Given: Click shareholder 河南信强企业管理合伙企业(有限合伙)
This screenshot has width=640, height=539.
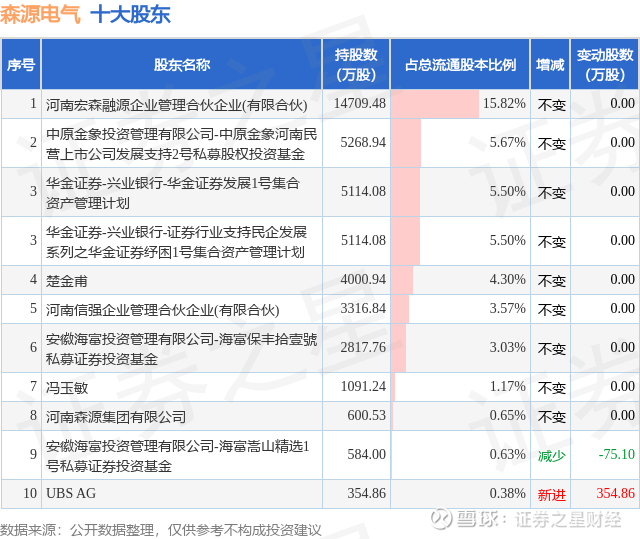Looking at the screenshot, I should pyautogui.click(x=162, y=310).
